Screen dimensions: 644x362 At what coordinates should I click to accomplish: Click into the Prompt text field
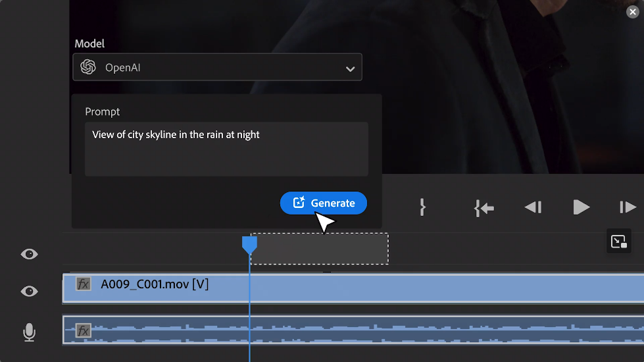(x=226, y=149)
